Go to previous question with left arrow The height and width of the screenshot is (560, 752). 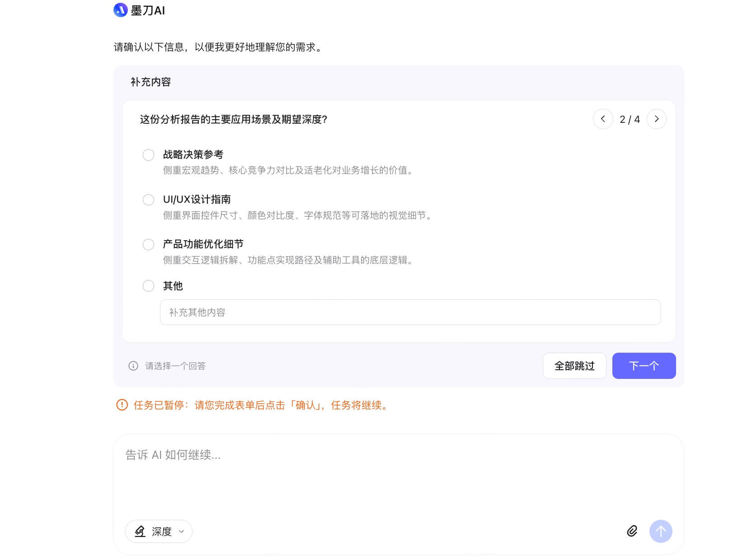[602, 119]
